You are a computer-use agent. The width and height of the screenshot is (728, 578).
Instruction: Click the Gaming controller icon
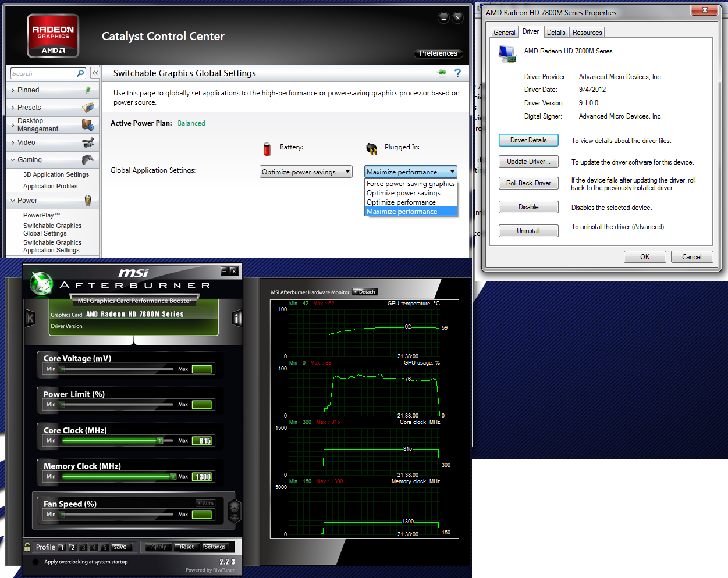88,160
